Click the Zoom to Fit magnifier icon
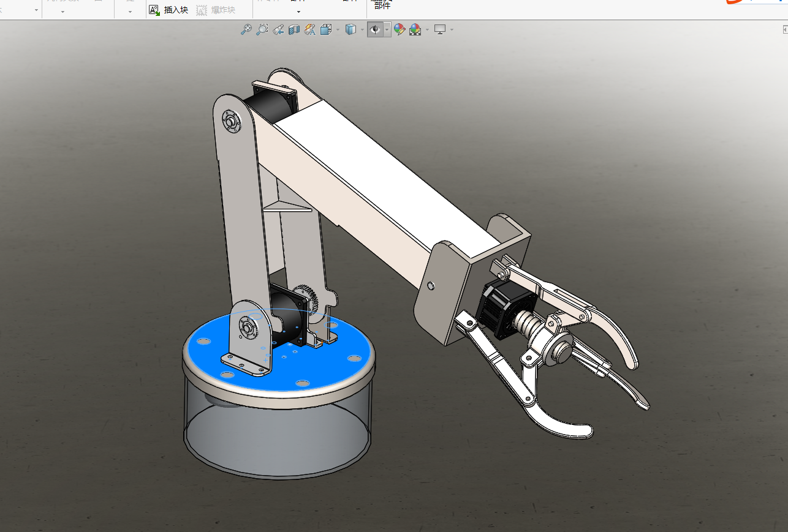This screenshot has height=532, width=788. coord(246,29)
